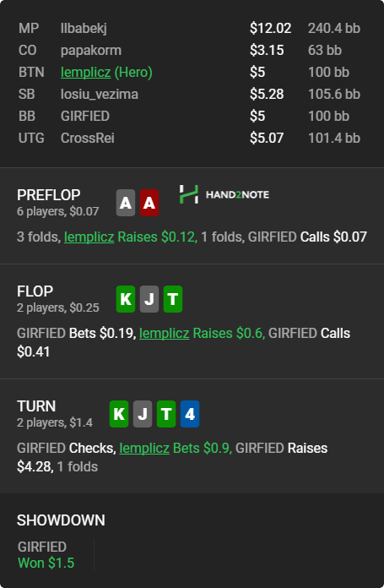Viewport: 384px width, 588px height.
Task: Select the gray Jack card on flop
Action: 149,299
